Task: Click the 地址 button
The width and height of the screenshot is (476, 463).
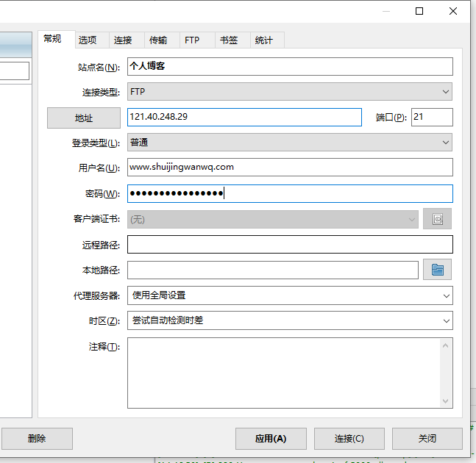Action: 84,118
